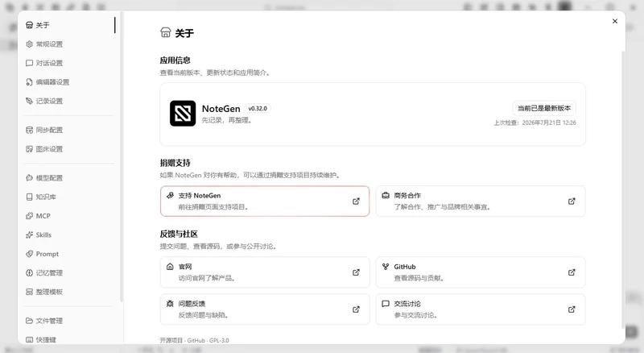Screen dimensions: 644x353
Task: Click the donate icon beside 支持 NoteGen
Action: (170, 195)
